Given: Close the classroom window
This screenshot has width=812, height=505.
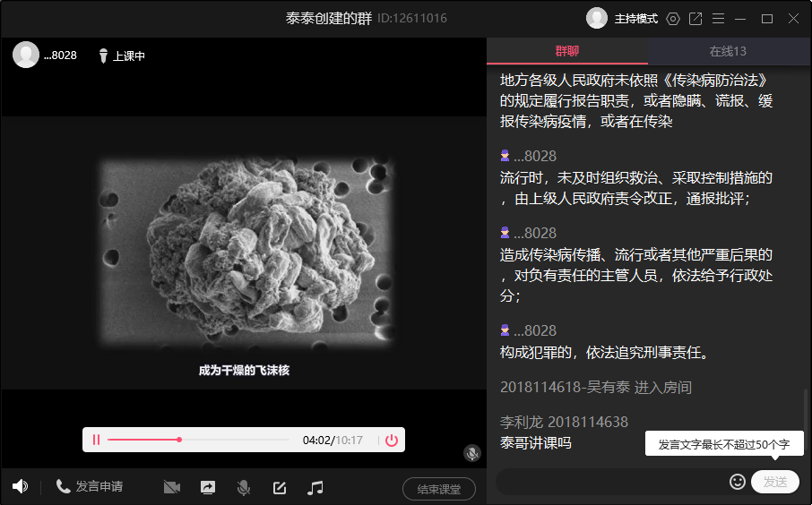Looking at the screenshot, I should [x=793, y=19].
